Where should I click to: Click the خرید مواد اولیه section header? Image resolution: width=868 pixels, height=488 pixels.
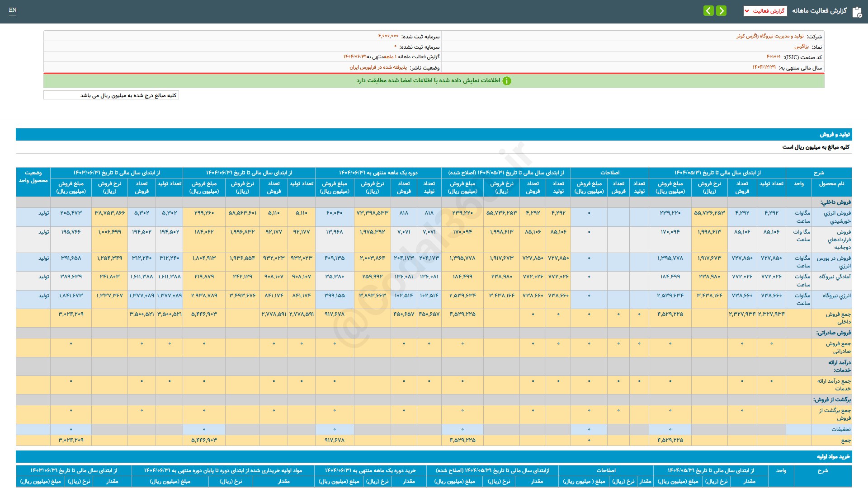tap(833, 457)
